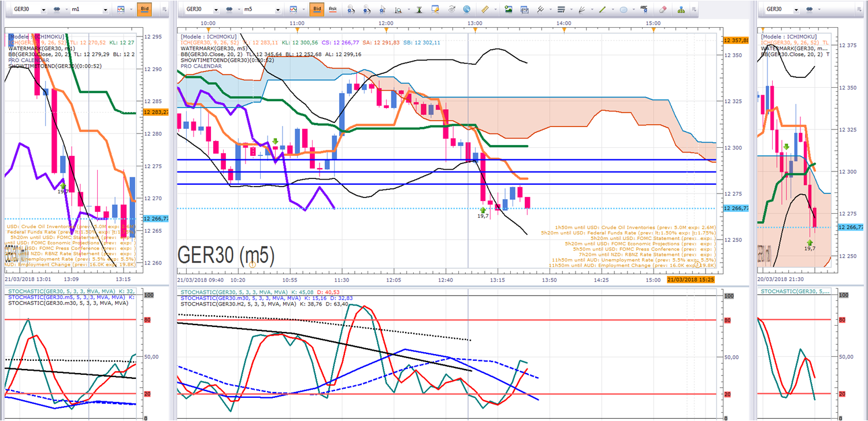868x421 pixels.
Task: Click the magnifier-with-bar zoom icon
Action: (x=398, y=10)
